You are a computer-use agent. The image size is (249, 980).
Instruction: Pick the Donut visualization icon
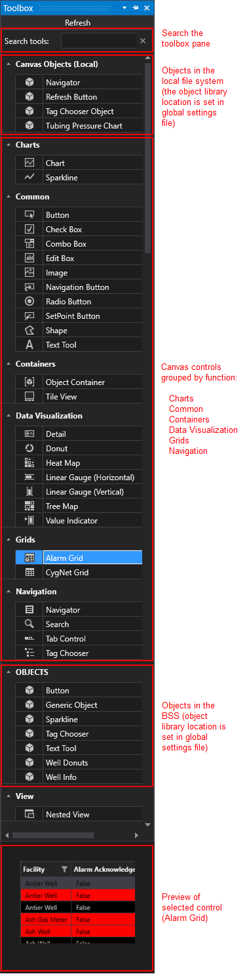29,449
